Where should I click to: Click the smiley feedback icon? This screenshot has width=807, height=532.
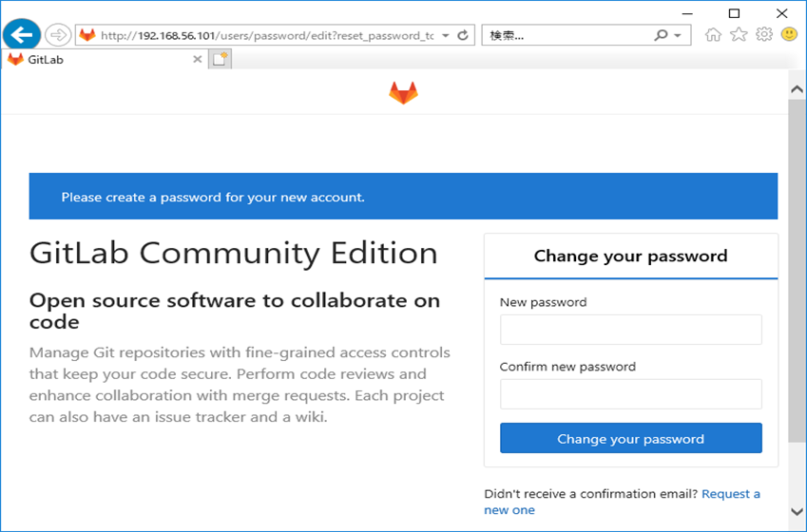tap(789, 34)
